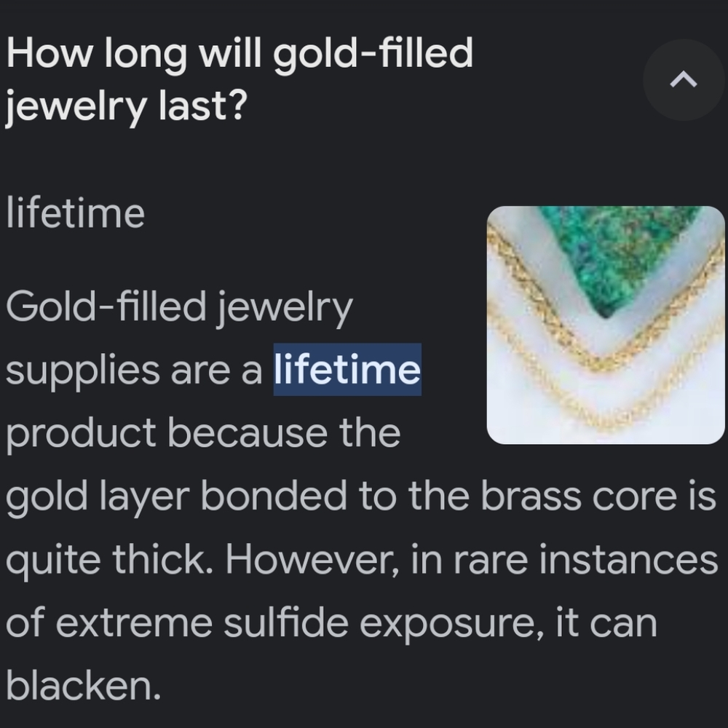Viewport: 728px width, 728px height.
Task: Click the "Gold-filled jewelry" text line
Action: pos(179,307)
